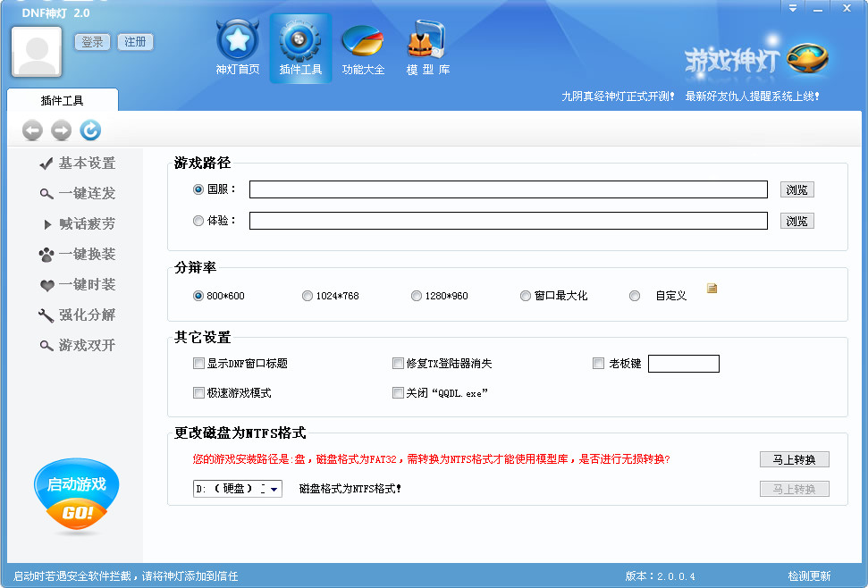Click 检测更新 in the status bar
The width and height of the screenshot is (868, 588).
(809, 576)
